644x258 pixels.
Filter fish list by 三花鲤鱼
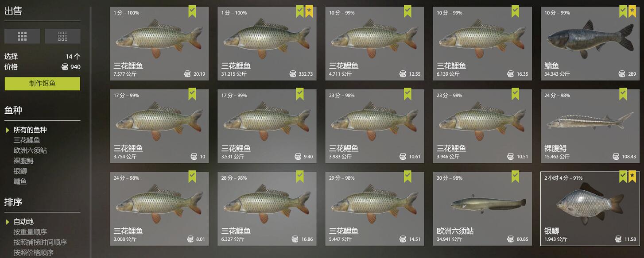pos(27,140)
